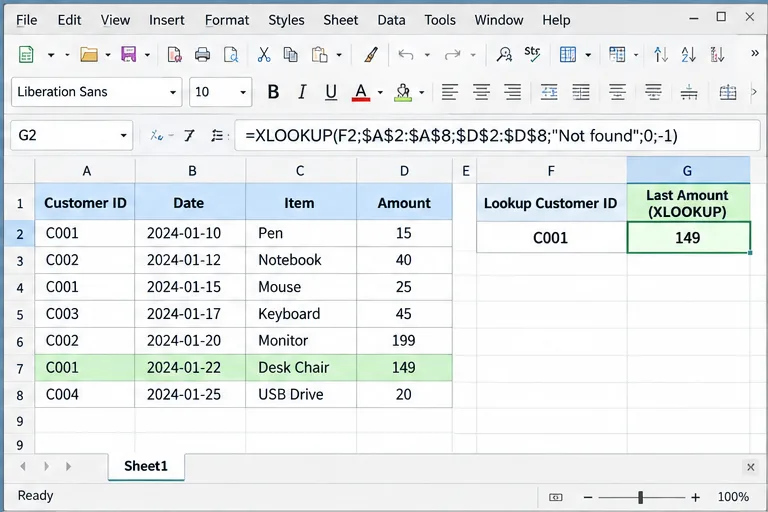
Task: Expand the Undo history dropdown arrow
Action: coord(427,55)
